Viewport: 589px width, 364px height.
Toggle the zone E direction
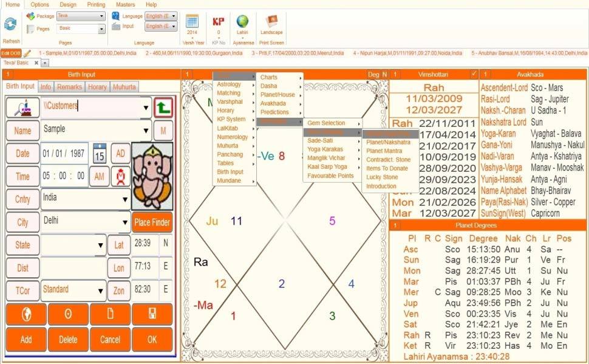[x=166, y=289]
